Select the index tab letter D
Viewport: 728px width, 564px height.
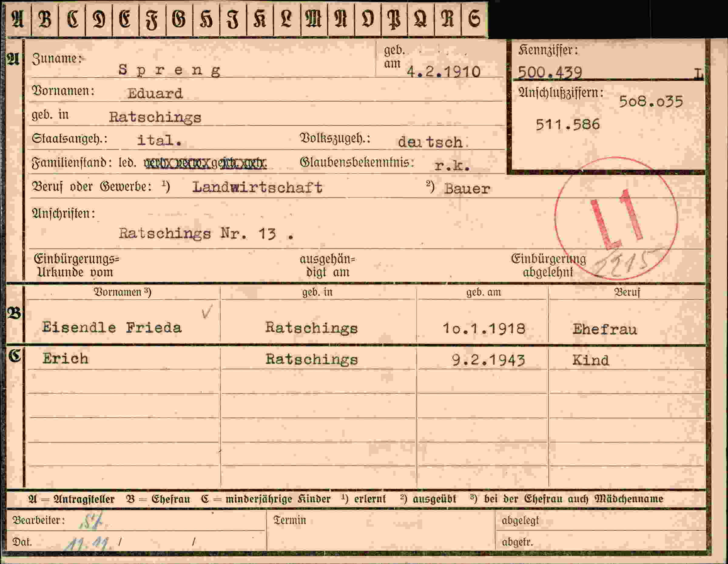(99, 19)
